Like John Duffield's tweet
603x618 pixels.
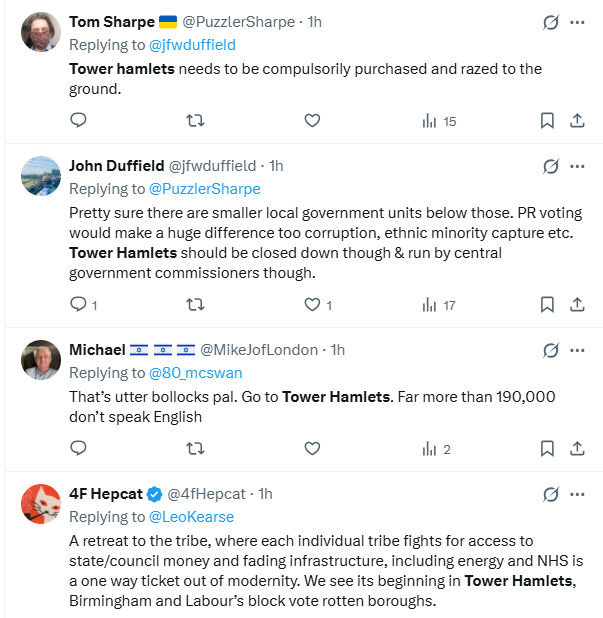pos(312,305)
